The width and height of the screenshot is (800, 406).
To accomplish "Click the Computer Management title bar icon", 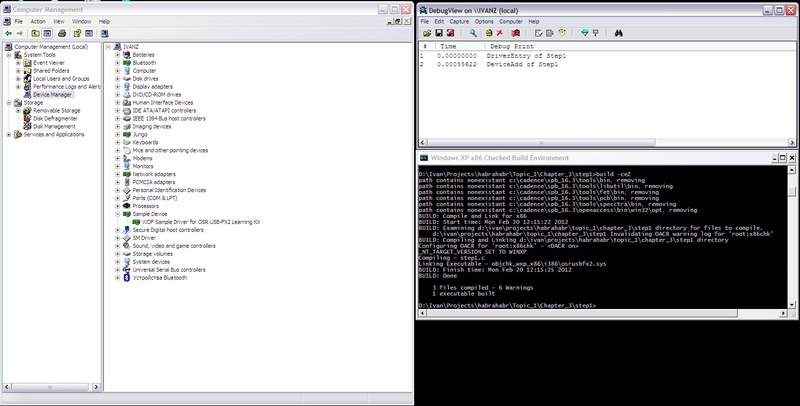I will click(7, 9).
